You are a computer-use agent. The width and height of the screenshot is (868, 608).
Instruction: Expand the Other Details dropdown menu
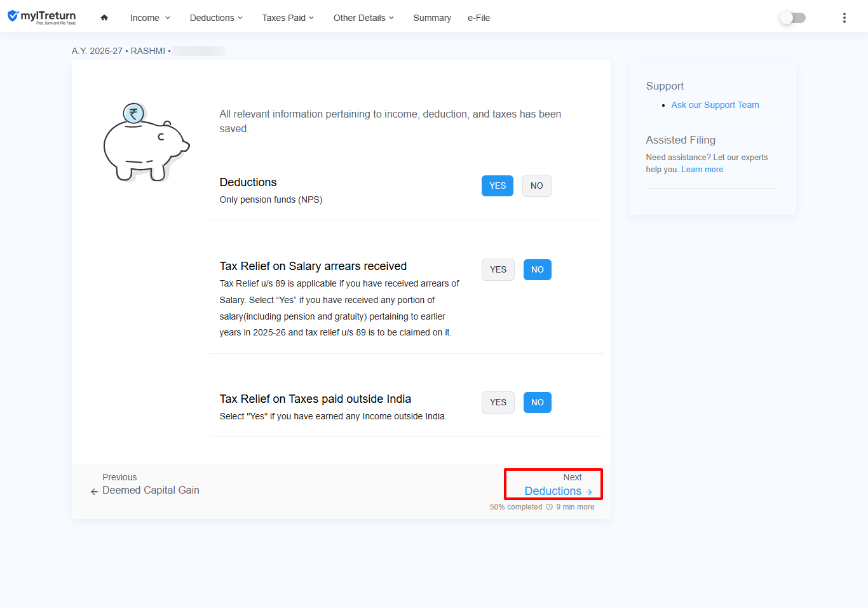[363, 18]
